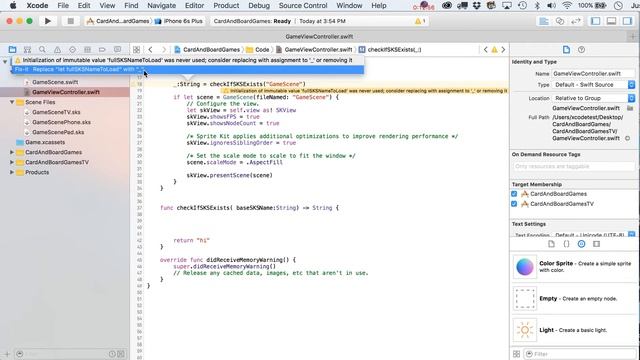Screen dimensions: 640x360
Task: Run the project with the Play button
Action: click(x=48, y=21)
